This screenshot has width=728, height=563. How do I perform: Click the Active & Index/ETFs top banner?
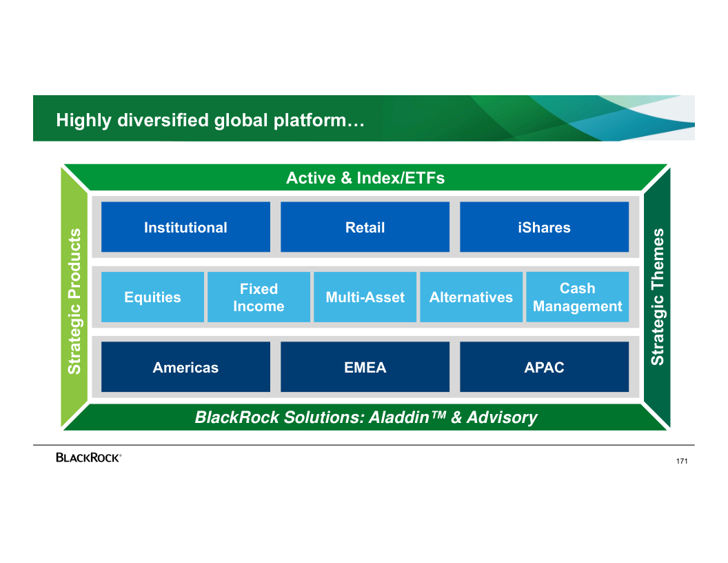coord(365,178)
